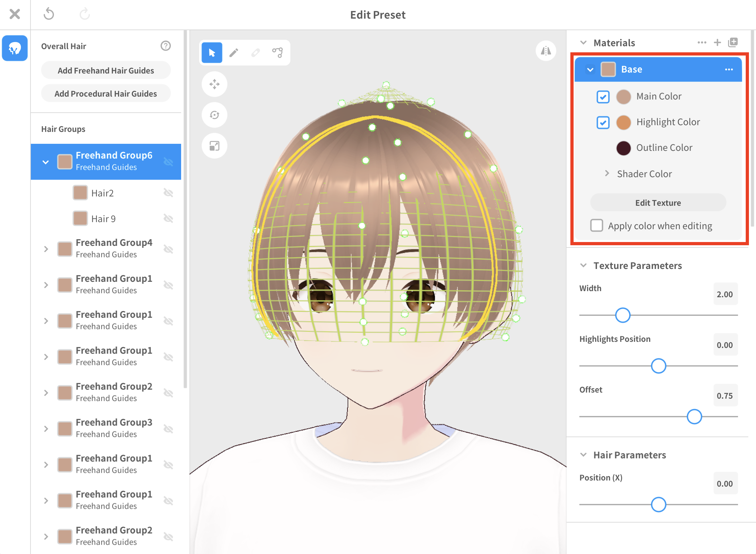The width and height of the screenshot is (756, 554).
Task: Open the Highlight Color swatch
Action: point(623,122)
